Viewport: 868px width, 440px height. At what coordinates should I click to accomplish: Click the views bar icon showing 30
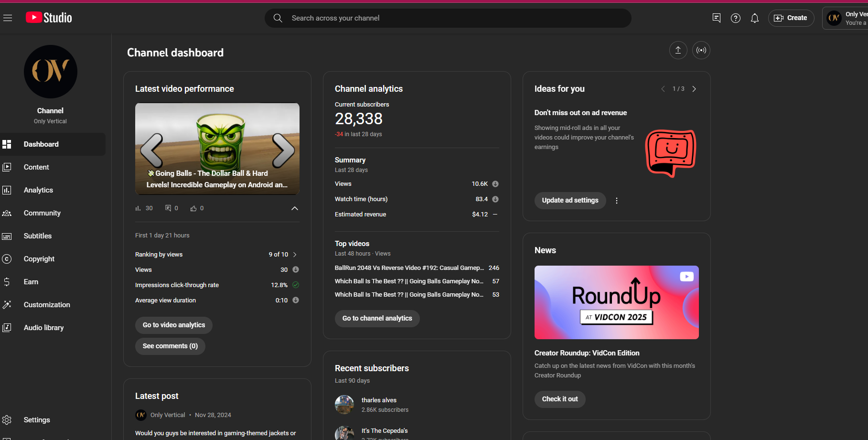tap(138, 208)
